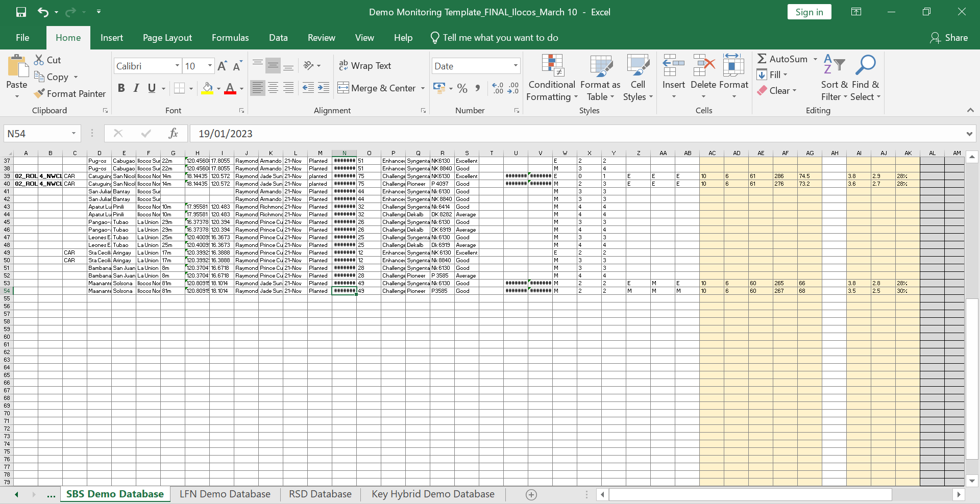The height and width of the screenshot is (504, 980).
Task: Open the File tab
Action: click(22, 38)
